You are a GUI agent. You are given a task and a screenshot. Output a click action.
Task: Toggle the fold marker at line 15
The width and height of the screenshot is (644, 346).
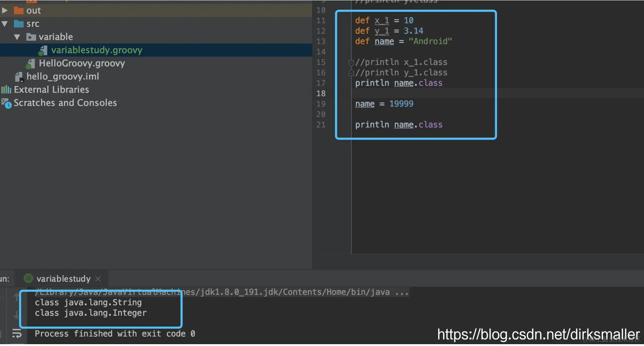[351, 63]
